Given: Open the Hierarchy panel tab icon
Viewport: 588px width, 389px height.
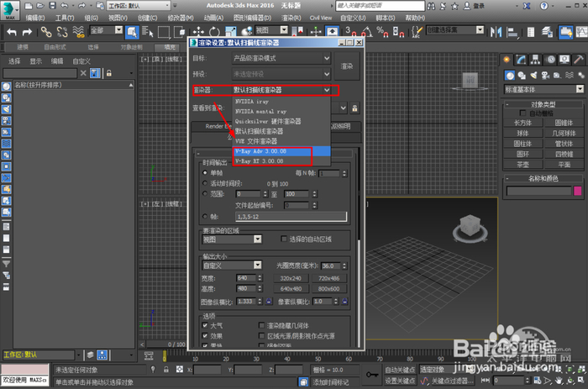Looking at the screenshot, I should (535, 60).
